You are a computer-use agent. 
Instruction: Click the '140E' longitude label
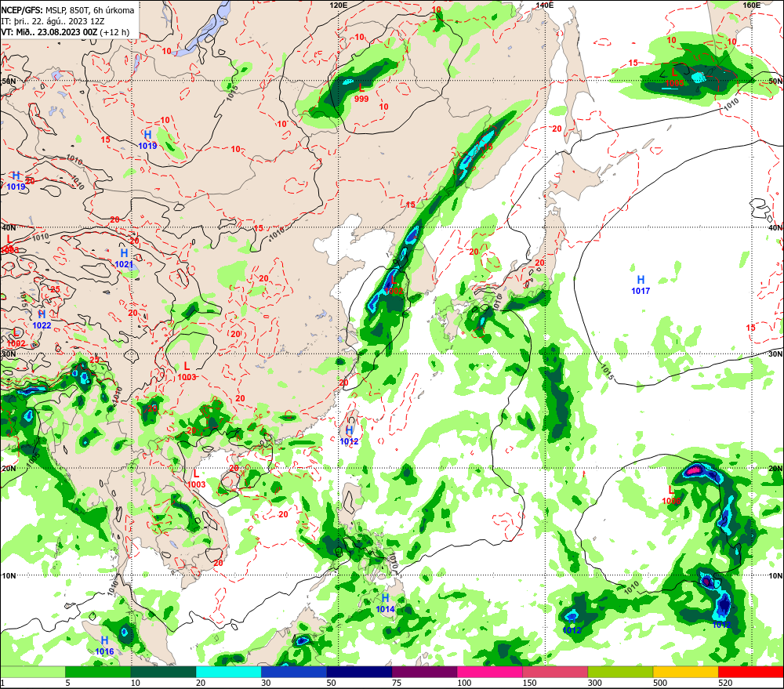pos(545,5)
